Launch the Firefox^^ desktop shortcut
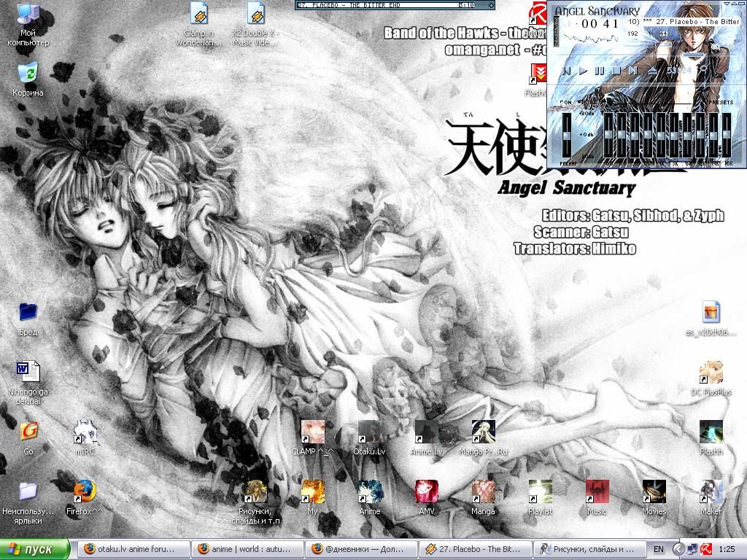Screen dimensions: 747x560 [x=85, y=498]
